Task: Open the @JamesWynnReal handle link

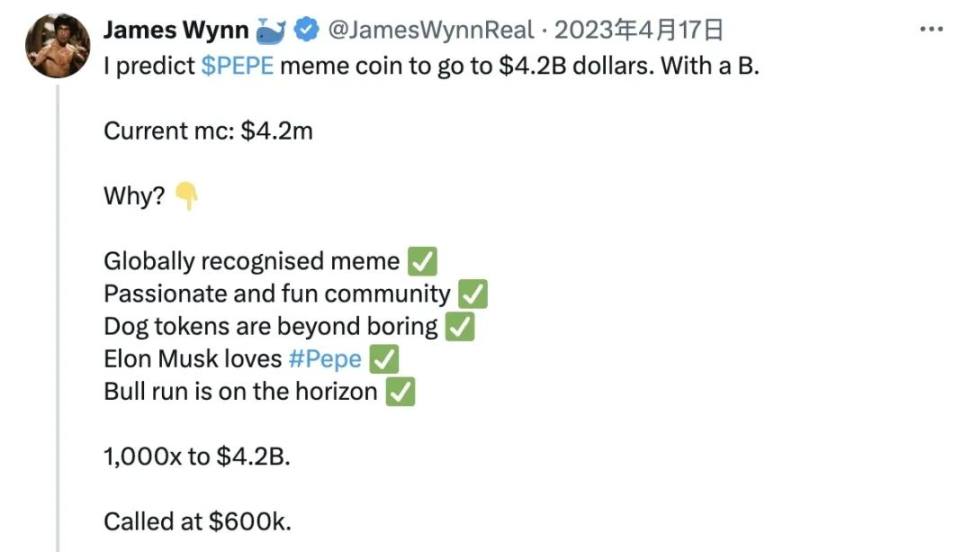Action: pos(430,30)
